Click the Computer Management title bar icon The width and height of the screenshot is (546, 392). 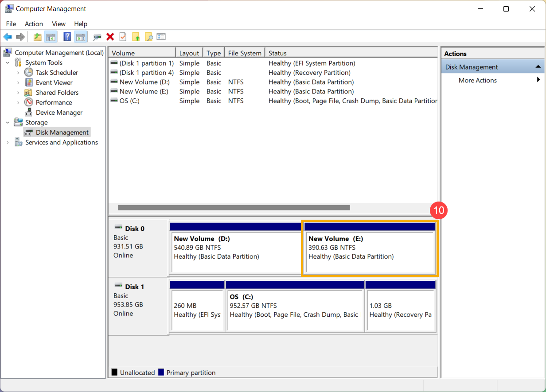pyautogui.click(x=8, y=8)
